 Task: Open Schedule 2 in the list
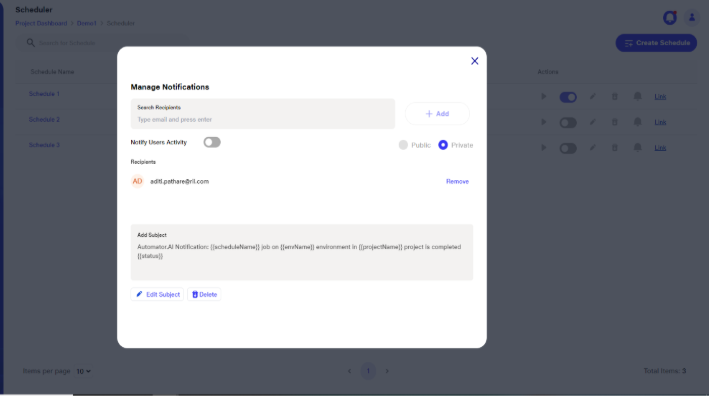pos(44,120)
